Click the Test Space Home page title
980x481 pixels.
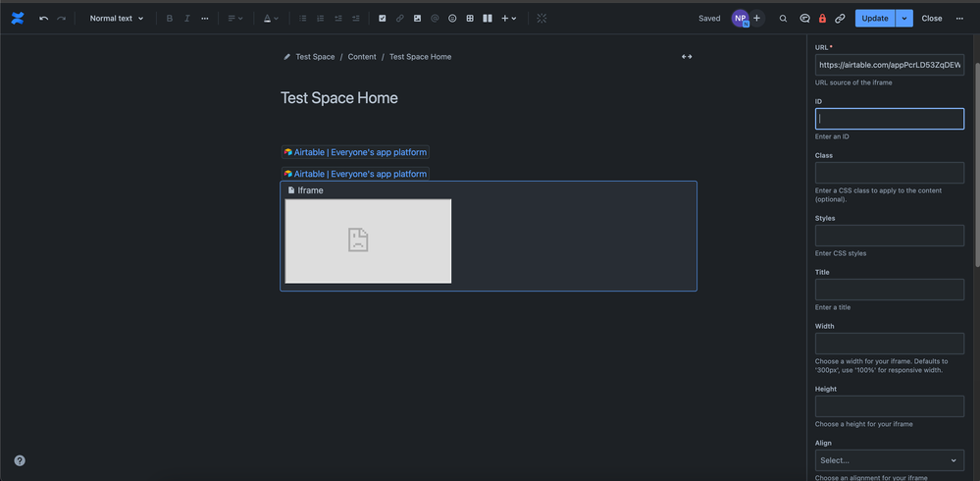338,98
